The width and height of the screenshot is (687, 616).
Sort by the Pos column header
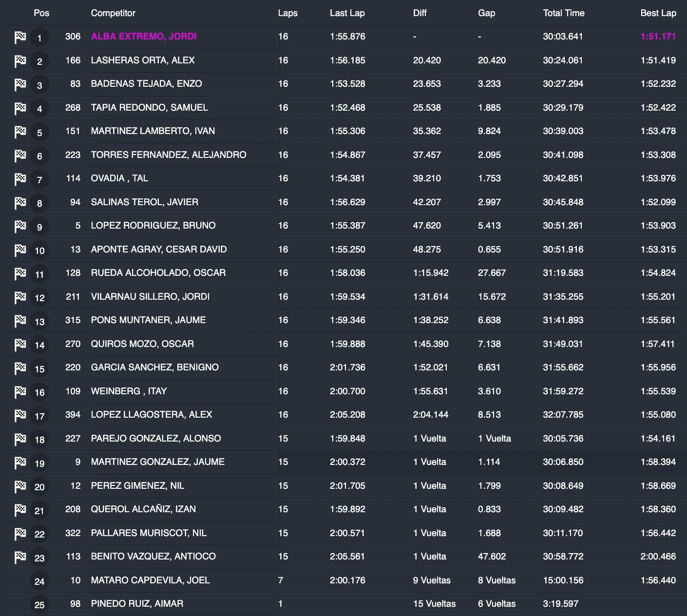pyautogui.click(x=41, y=13)
